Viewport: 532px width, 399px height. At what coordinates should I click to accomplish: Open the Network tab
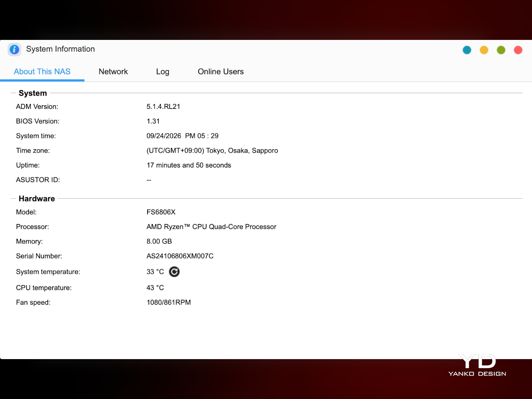coord(113,71)
